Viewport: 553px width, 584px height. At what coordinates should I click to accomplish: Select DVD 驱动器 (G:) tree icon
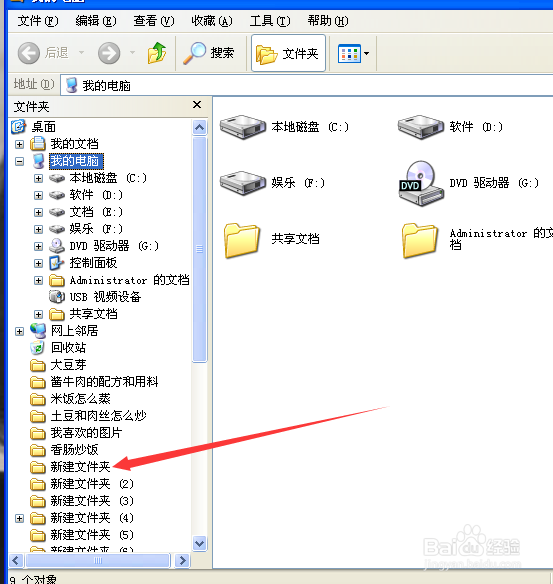pos(57,246)
